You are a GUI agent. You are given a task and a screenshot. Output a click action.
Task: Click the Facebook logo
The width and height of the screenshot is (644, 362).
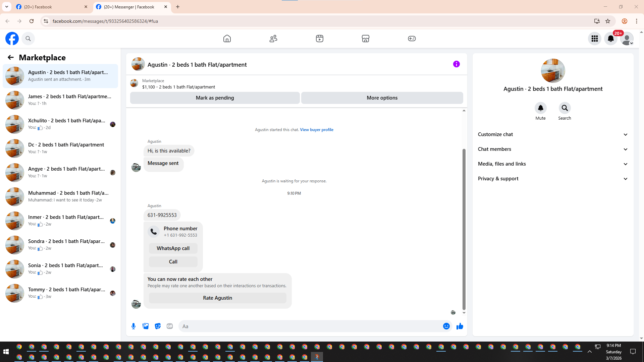coord(12,39)
